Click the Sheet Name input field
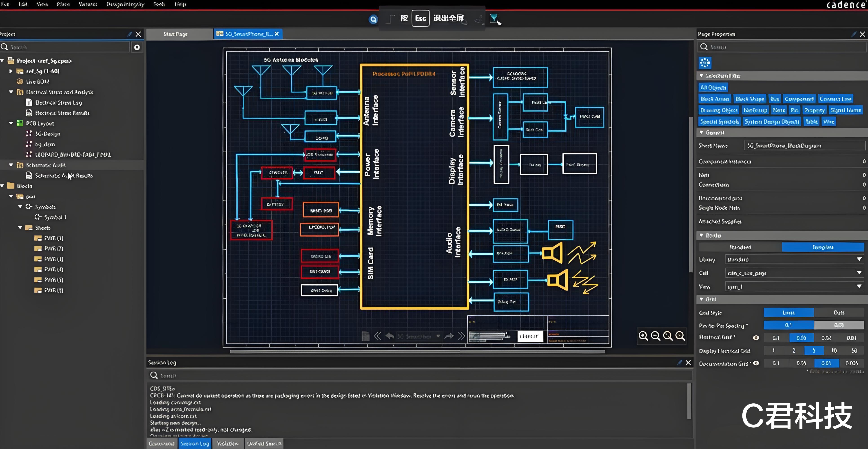The image size is (868, 449). tap(804, 146)
